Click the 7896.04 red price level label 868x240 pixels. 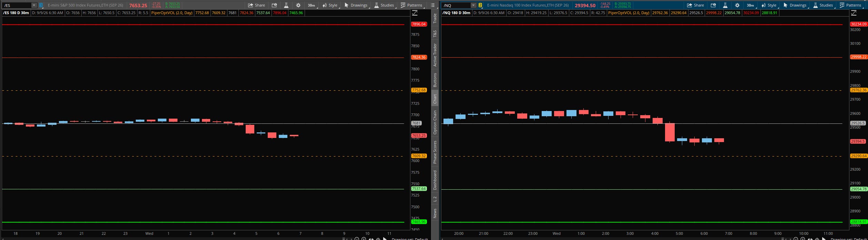tap(419, 24)
